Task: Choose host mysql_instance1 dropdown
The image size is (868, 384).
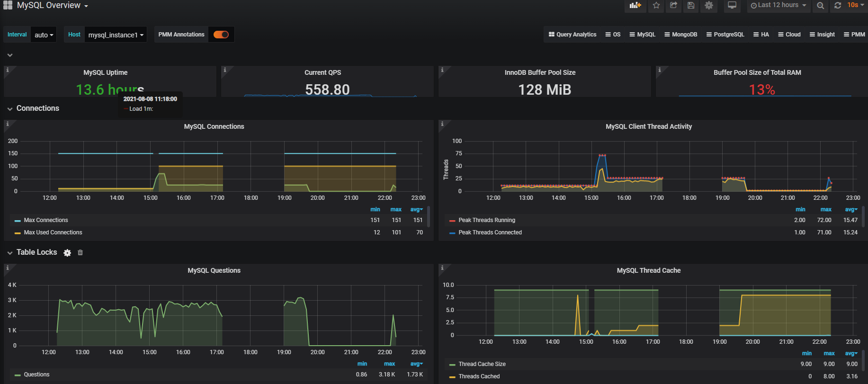Action: point(116,35)
